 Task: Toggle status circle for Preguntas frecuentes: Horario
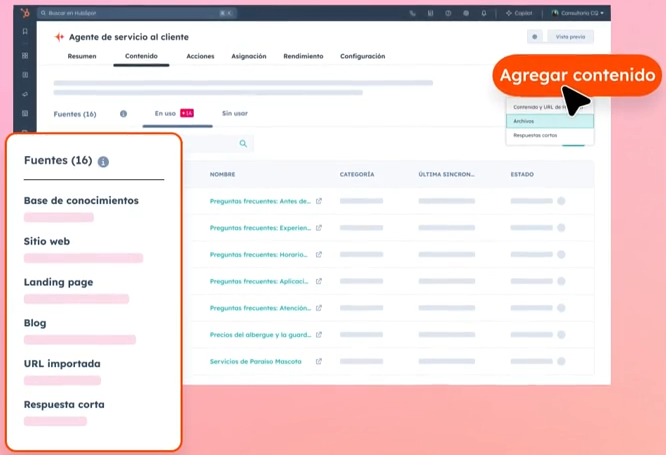(561, 255)
